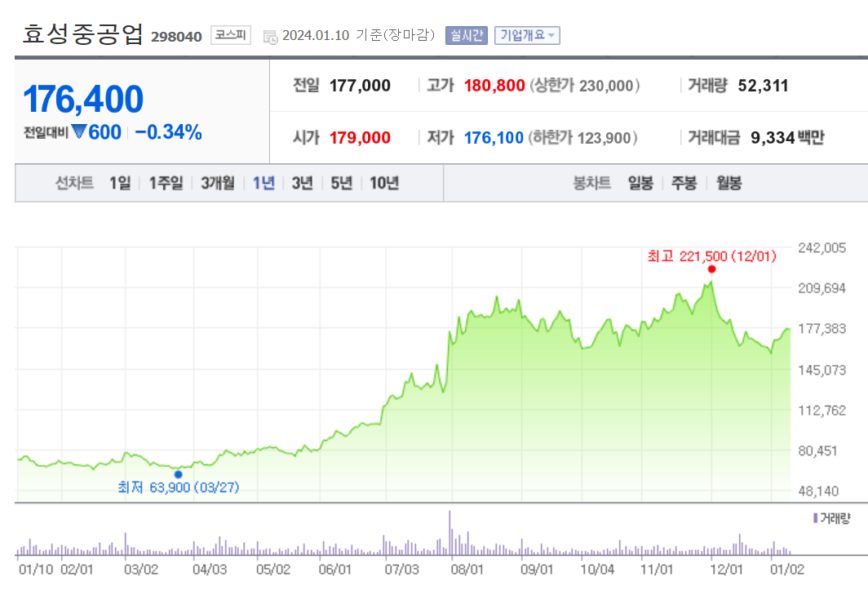
Task: Click the -0.34% change rate
Action: 168,132
